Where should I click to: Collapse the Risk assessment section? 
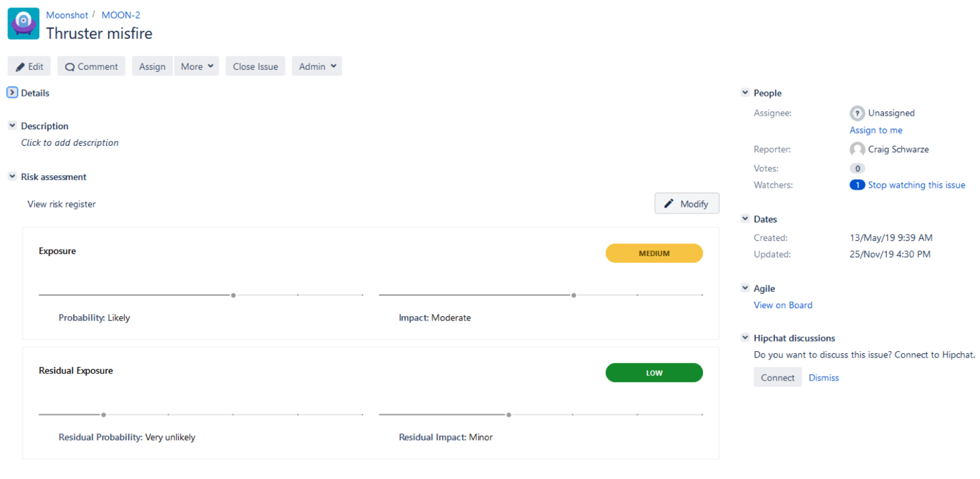coord(12,176)
